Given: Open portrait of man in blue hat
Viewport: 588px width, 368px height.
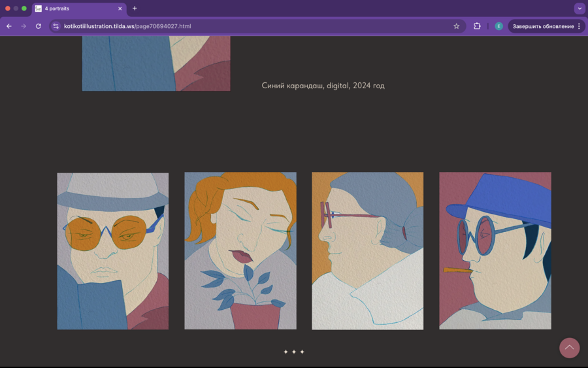Looking at the screenshot, I should pyautogui.click(x=495, y=251).
